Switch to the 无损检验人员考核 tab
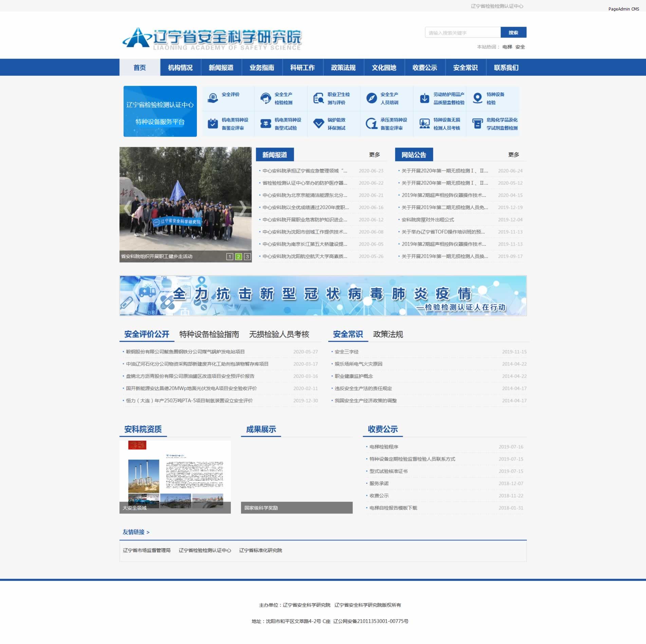The image size is (646, 644). [279, 334]
